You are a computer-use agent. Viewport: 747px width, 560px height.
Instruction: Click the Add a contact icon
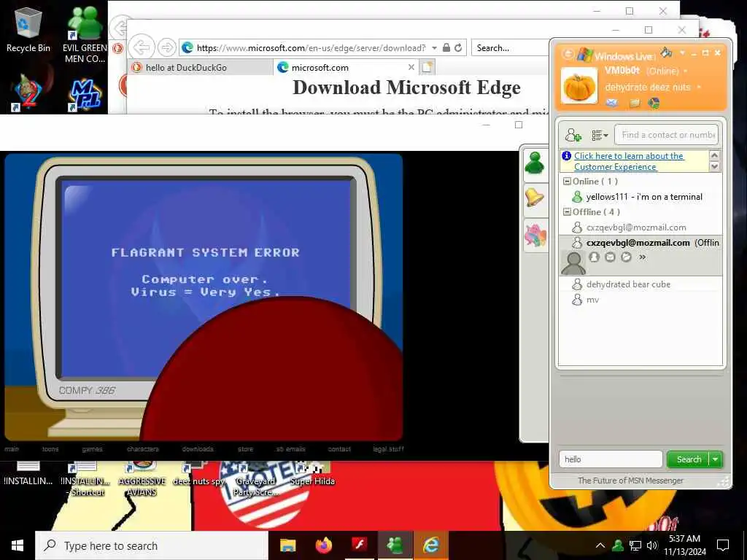[573, 135]
